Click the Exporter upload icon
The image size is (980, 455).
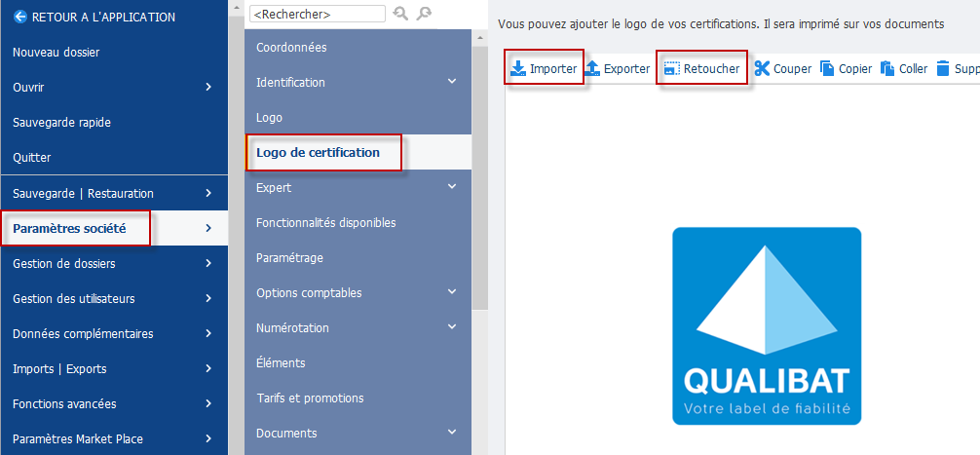pyautogui.click(x=592, y=68)
